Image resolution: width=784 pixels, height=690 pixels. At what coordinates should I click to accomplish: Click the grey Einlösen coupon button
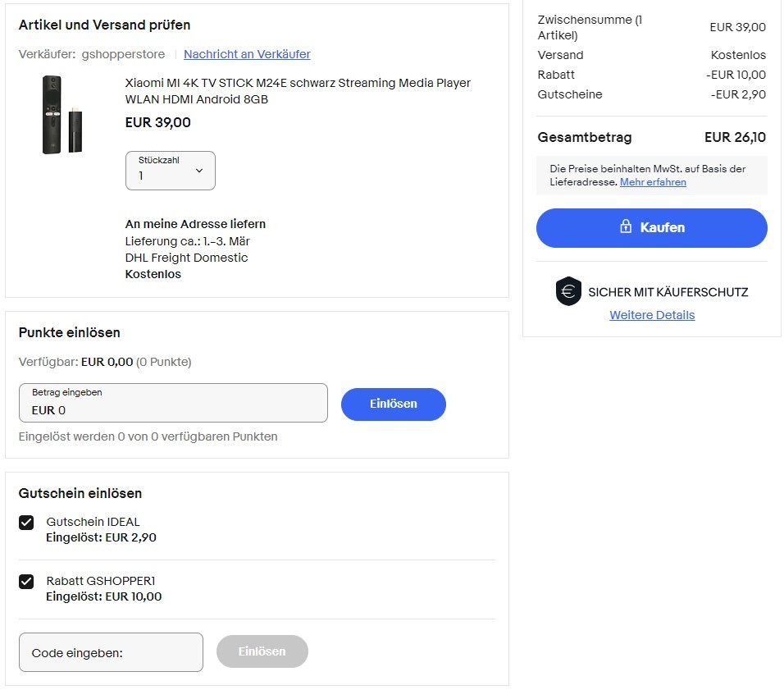coord(262,651)
